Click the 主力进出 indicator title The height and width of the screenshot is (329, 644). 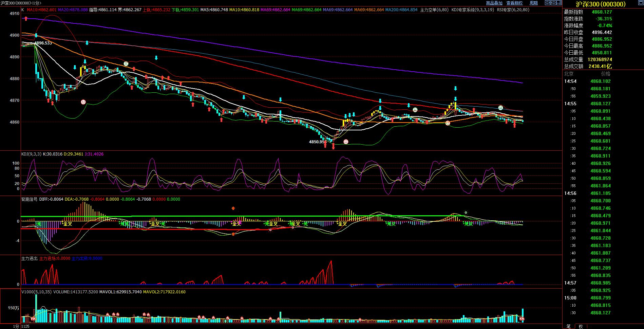[29, 258]
